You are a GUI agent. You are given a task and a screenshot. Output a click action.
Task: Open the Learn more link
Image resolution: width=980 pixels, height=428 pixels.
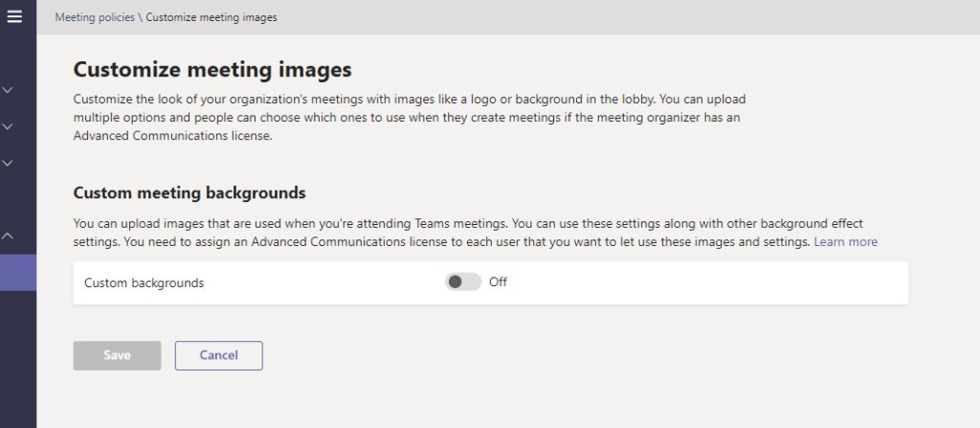(x=845, y=242)
